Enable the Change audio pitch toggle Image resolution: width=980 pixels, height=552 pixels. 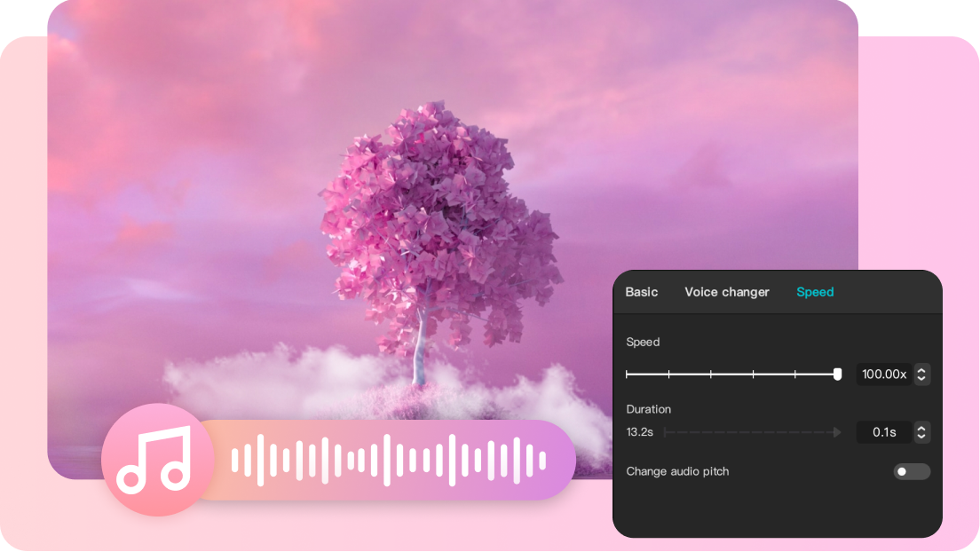click(912, 471)
